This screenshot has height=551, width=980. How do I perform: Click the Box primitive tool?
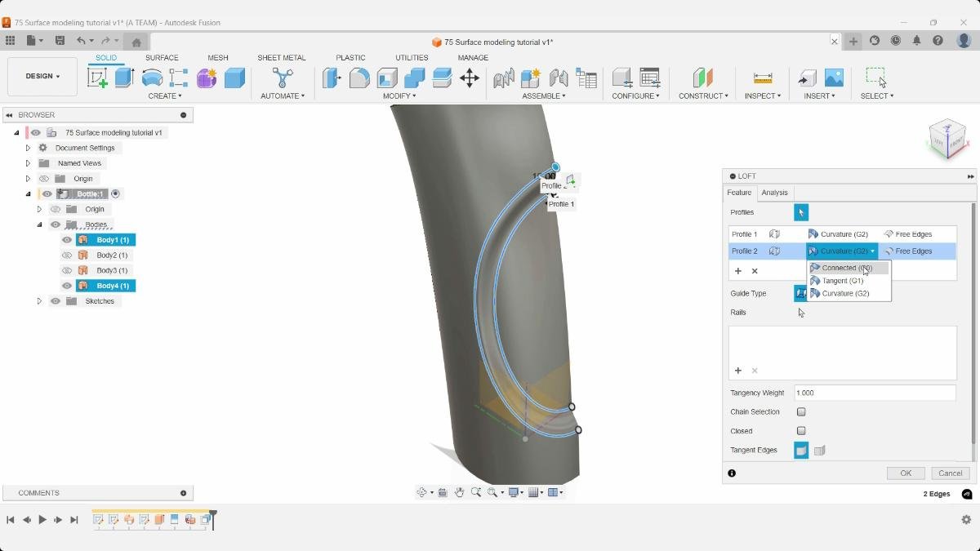click(234, 78)
